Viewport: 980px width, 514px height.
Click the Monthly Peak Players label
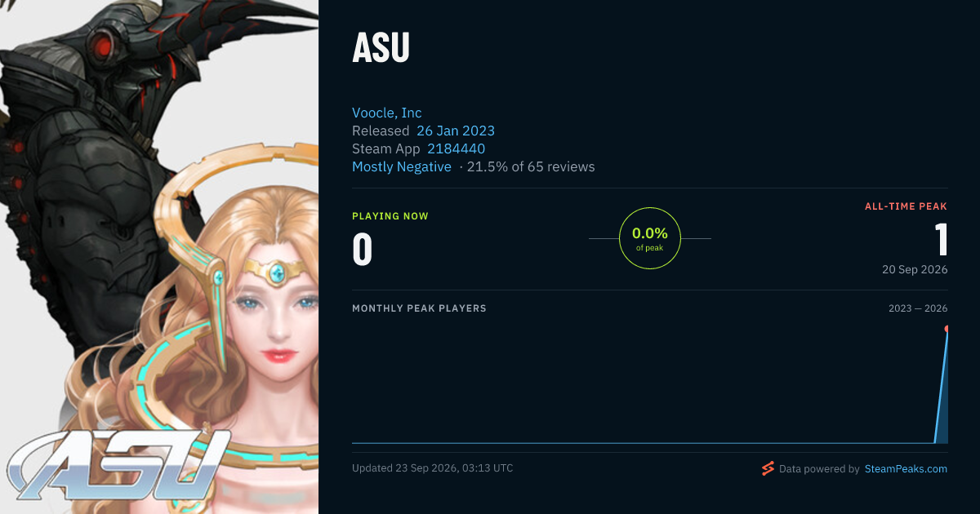419,308
